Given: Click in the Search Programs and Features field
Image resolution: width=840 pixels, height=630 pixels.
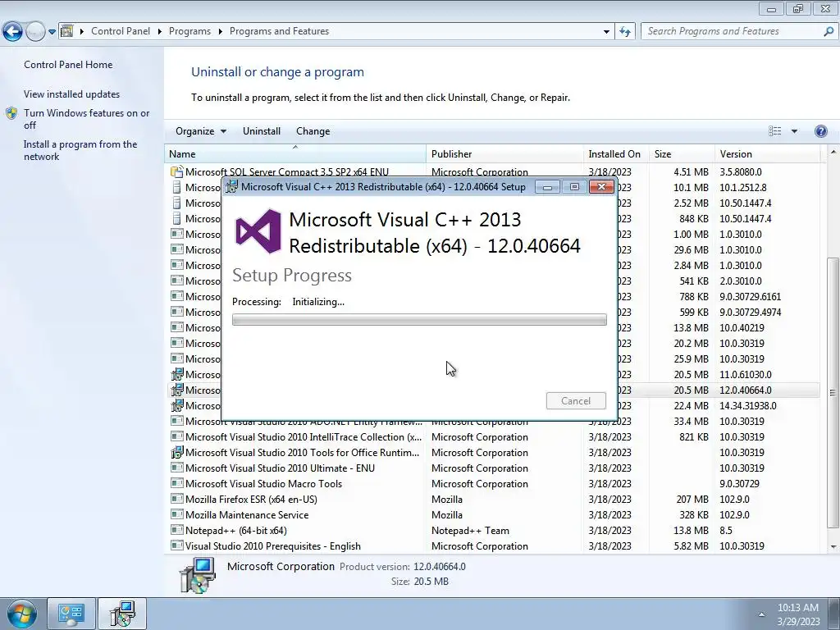Looking at the screenshot, I should click(x=732, y=31).
